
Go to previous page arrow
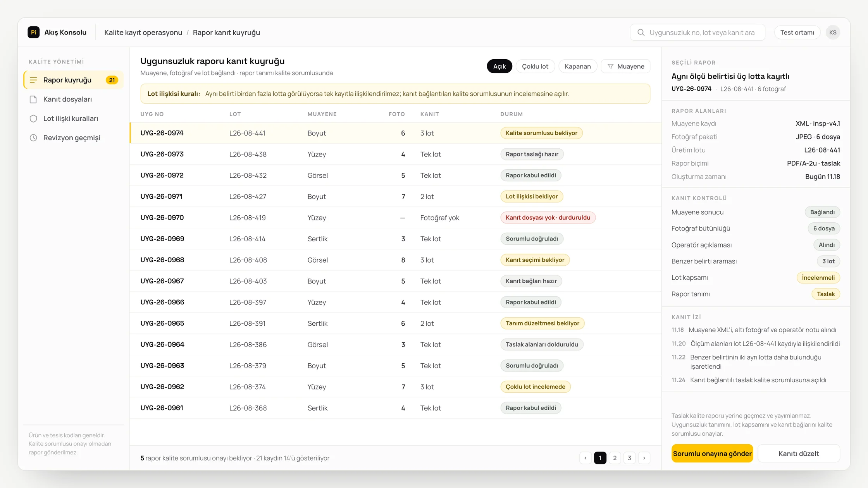click(x=586, y=458)
